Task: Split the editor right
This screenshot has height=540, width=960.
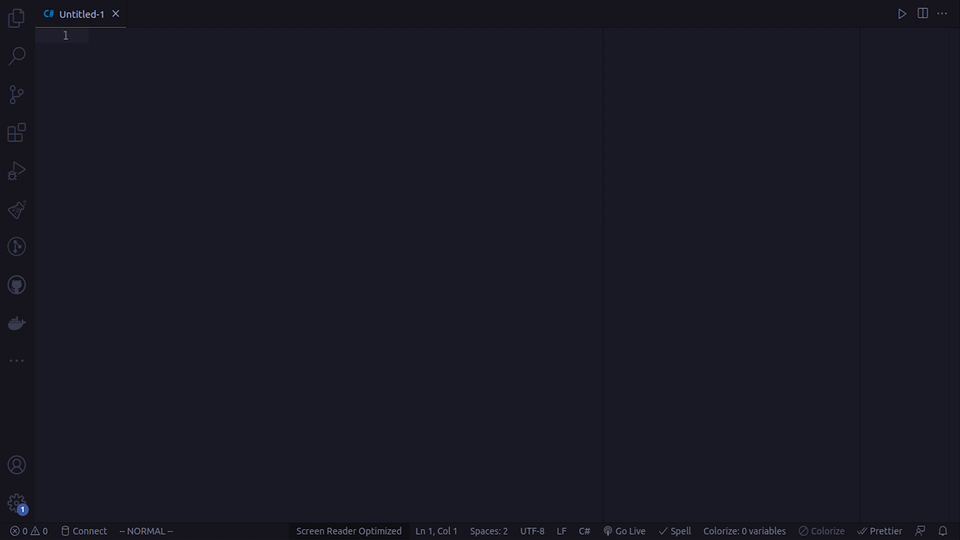Action: tap(923, 13)
